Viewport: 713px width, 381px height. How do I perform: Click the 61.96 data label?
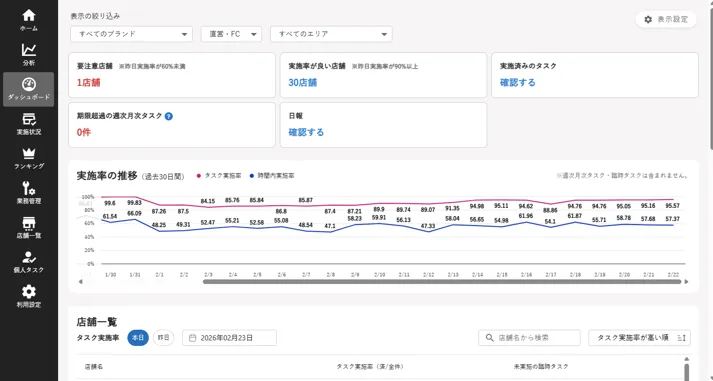(x=526, y=216)
